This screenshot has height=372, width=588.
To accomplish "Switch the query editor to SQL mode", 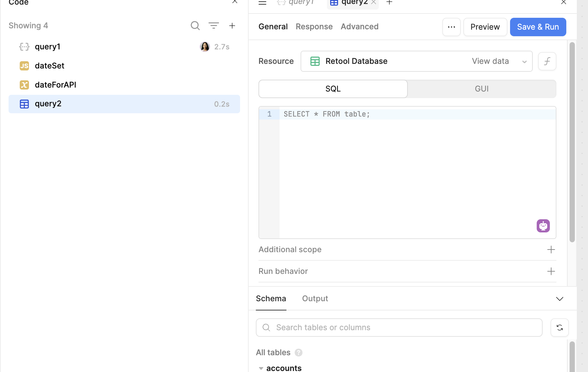I will tap(333, 89).
